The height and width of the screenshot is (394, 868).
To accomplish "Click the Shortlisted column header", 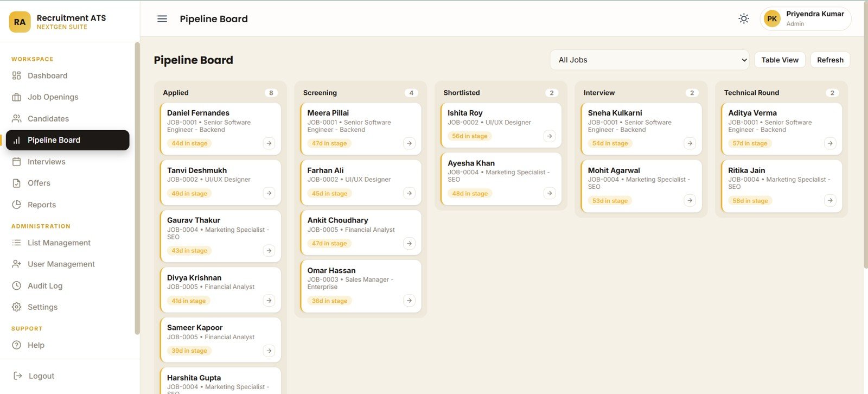I will pyautogui.click(x=462, y=93).
